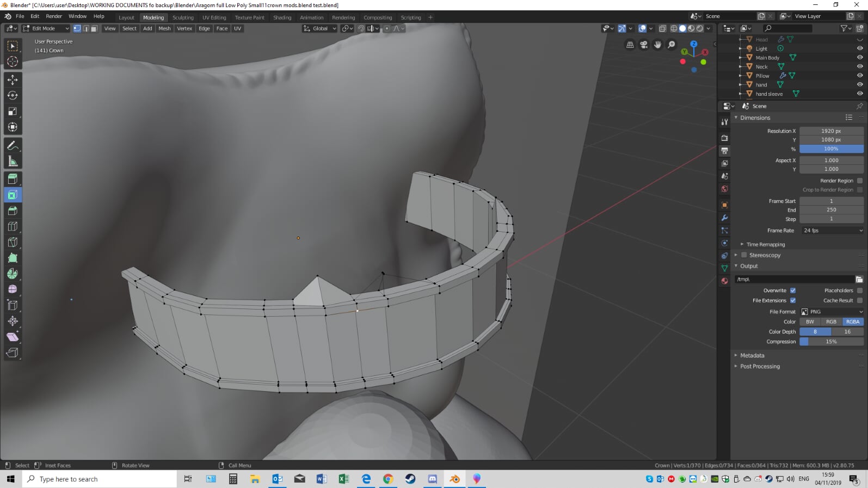The width and height of the screenshot is (868, 488).
Task: Open the Global transform orientation dropdown
Action: click(320, 28)
